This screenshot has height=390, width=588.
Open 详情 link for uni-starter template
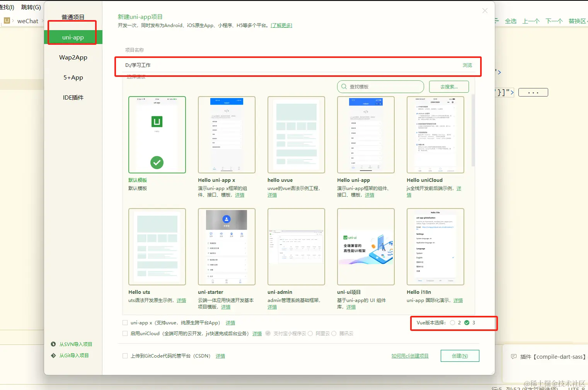[x=226, y=307]
